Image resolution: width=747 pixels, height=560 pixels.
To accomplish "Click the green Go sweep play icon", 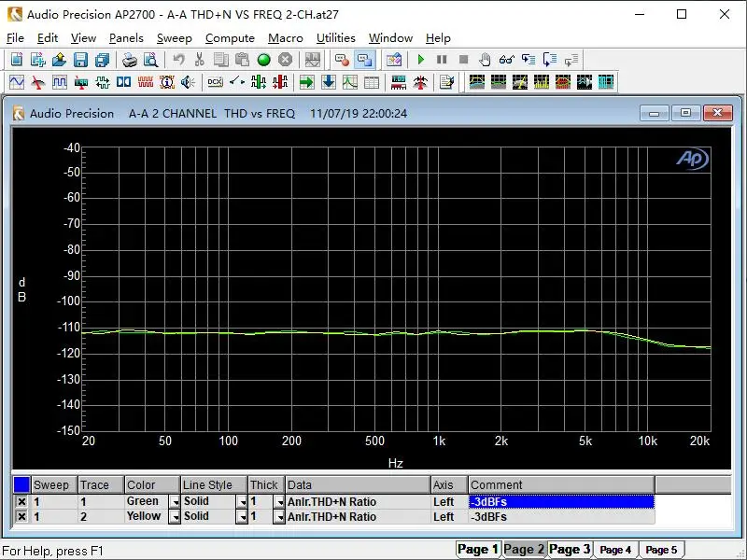I will point(421,60).
